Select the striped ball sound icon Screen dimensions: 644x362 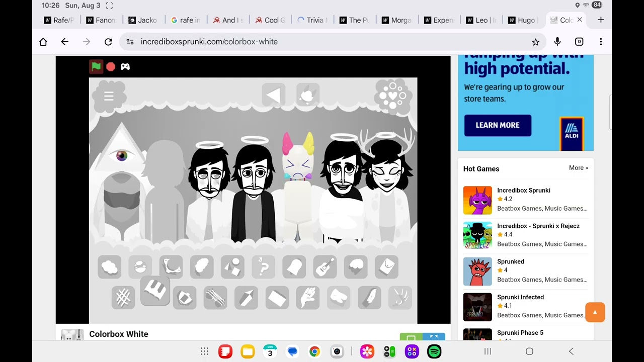140,267
